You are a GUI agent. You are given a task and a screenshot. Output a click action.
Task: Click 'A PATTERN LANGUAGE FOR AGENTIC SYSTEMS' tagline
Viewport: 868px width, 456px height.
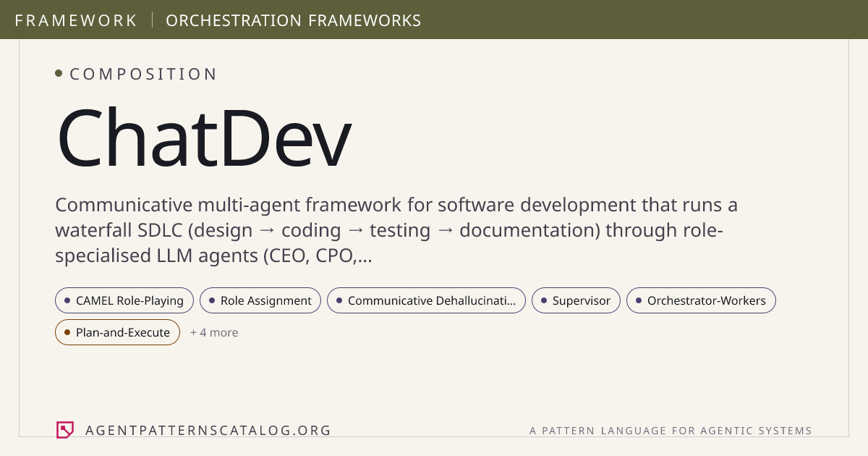tap(671, 431)
